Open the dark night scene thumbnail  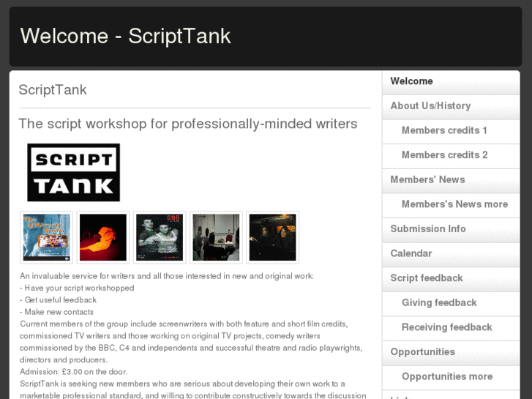[272, 237]
